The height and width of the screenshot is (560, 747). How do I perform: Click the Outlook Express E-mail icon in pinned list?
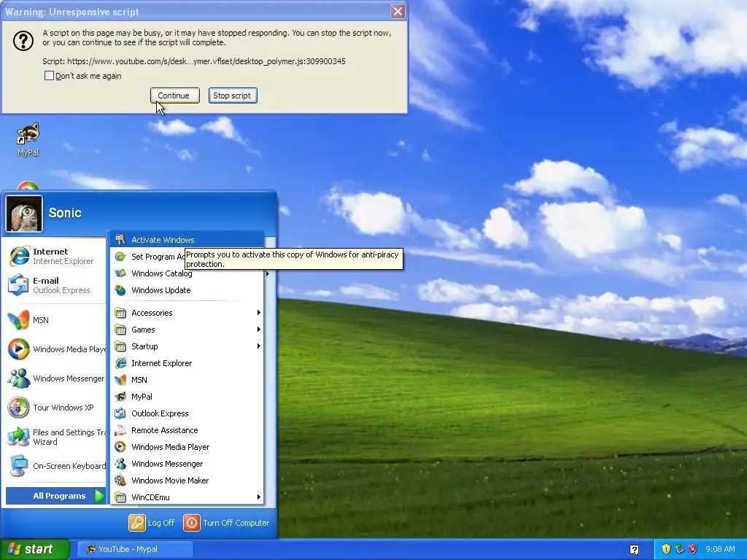pos(19,285)
